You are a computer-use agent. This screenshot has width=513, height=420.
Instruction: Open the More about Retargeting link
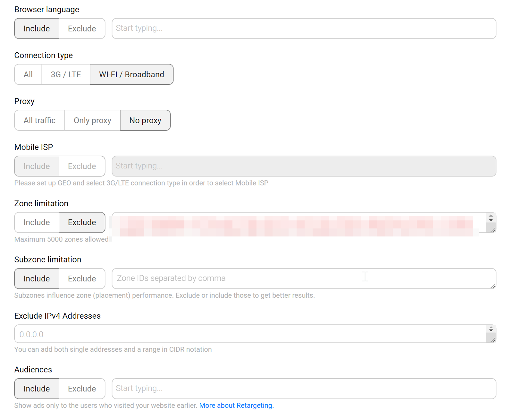(236, 406)
